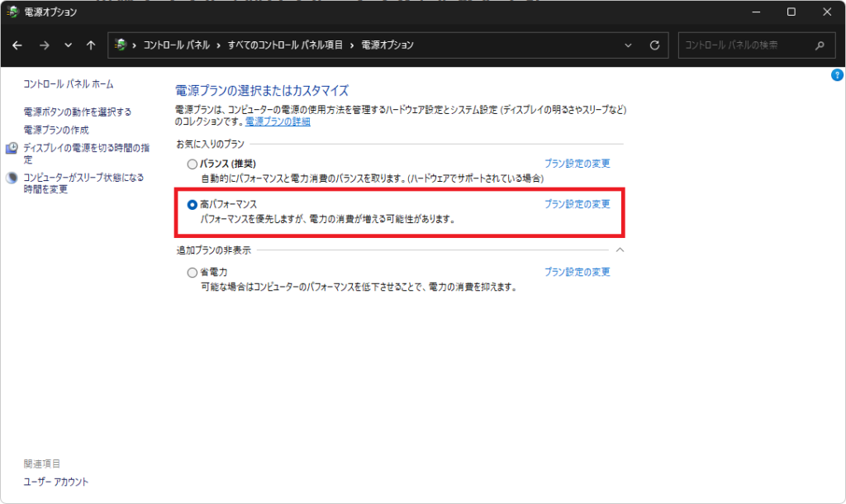The image size is (846, 504).
Task: Click the search magnifier icon
Action: pyautogui.click(x=820, y=45)
